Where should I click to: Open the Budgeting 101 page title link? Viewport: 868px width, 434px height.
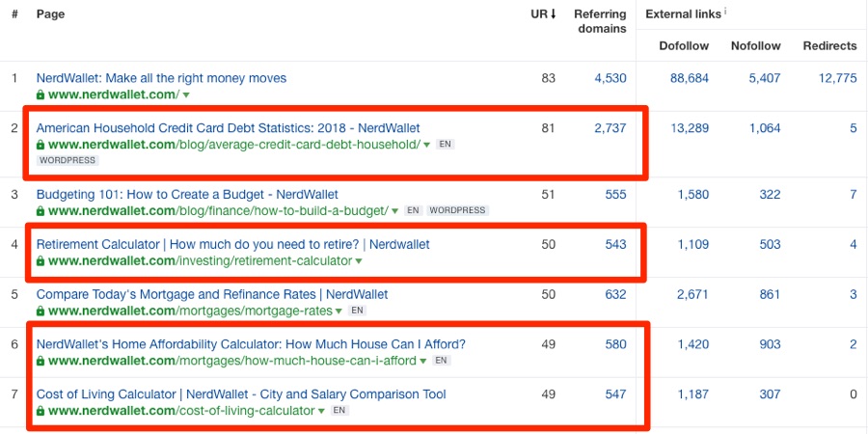[187, 195]
